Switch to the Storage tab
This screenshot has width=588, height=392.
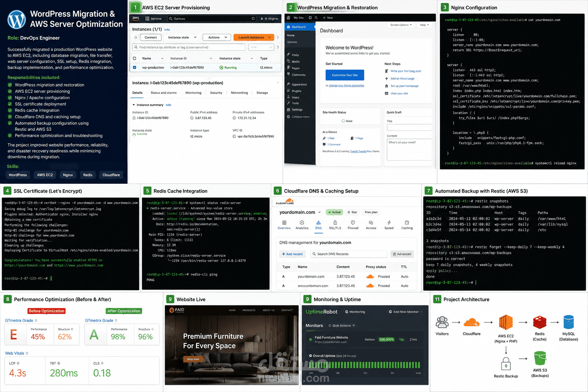tap(262, 93)
